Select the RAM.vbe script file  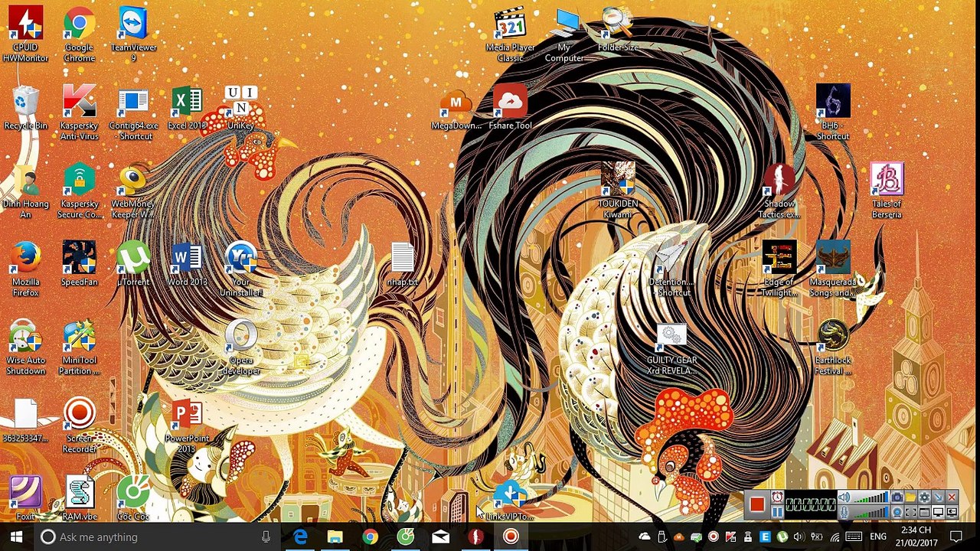click(x=79, y=497)
